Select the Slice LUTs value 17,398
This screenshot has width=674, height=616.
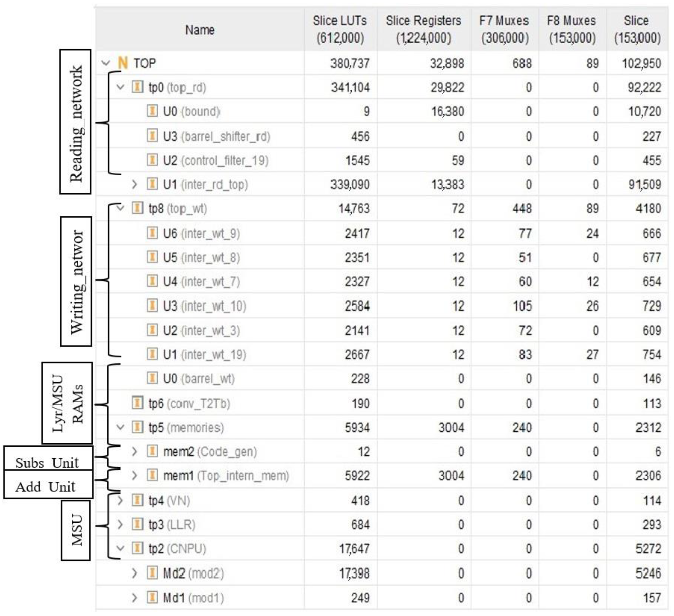point(354,573)
